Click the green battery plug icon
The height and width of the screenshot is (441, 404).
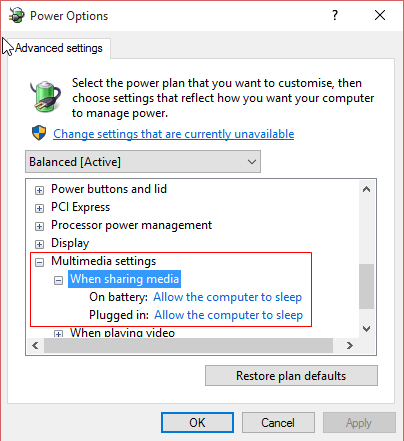click(x=45, y=96)
